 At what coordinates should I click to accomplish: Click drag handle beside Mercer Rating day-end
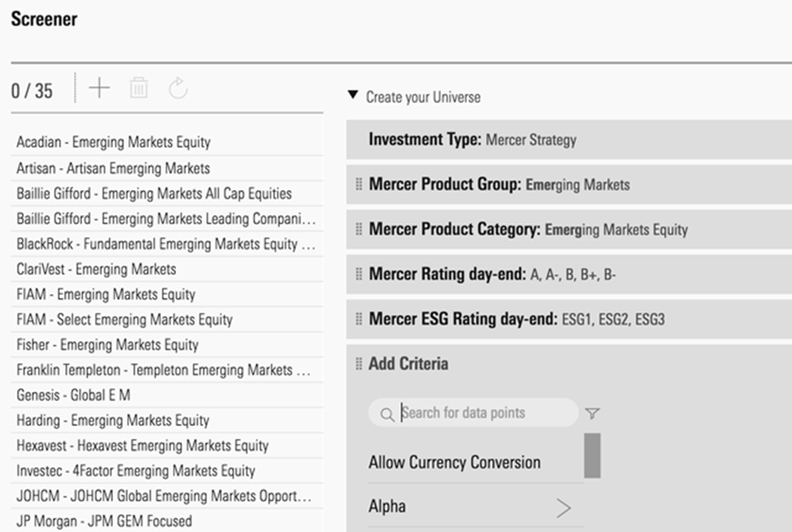pos(359,274)
